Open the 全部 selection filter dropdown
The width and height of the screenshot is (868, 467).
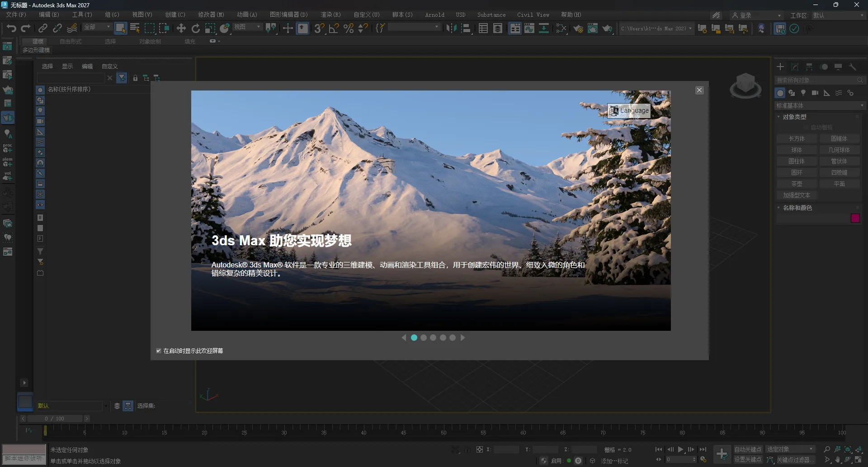click(x=97, y=27)
